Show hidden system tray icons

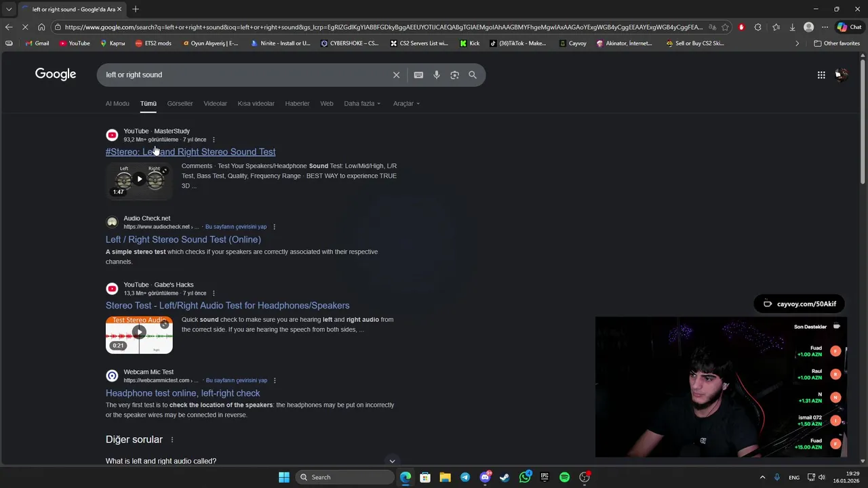(x=762, y=477)
